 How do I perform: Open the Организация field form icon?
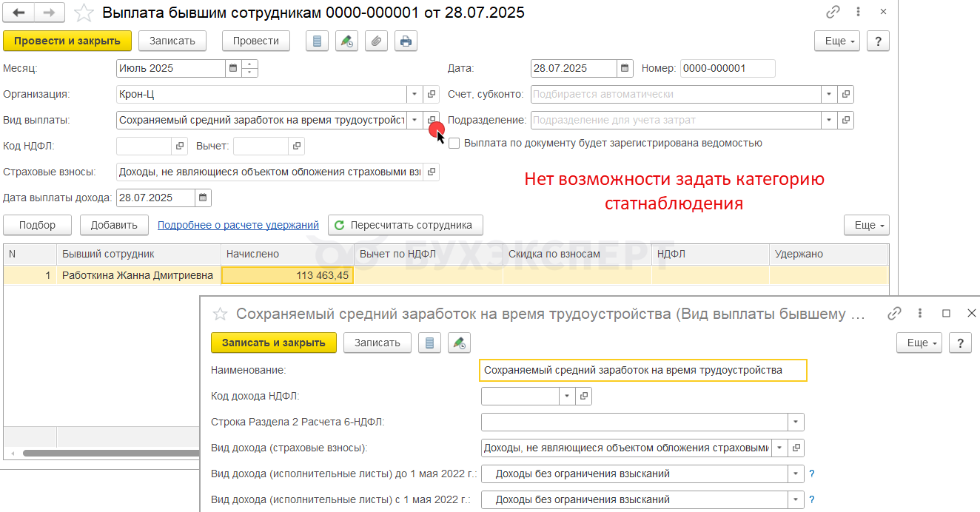(x=432, y=95)
